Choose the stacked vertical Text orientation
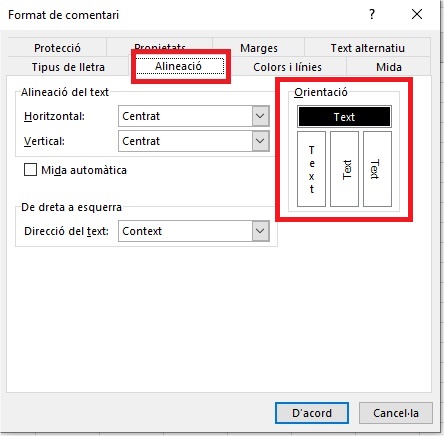The image size is (444, 436). click(x=311, y=169)
